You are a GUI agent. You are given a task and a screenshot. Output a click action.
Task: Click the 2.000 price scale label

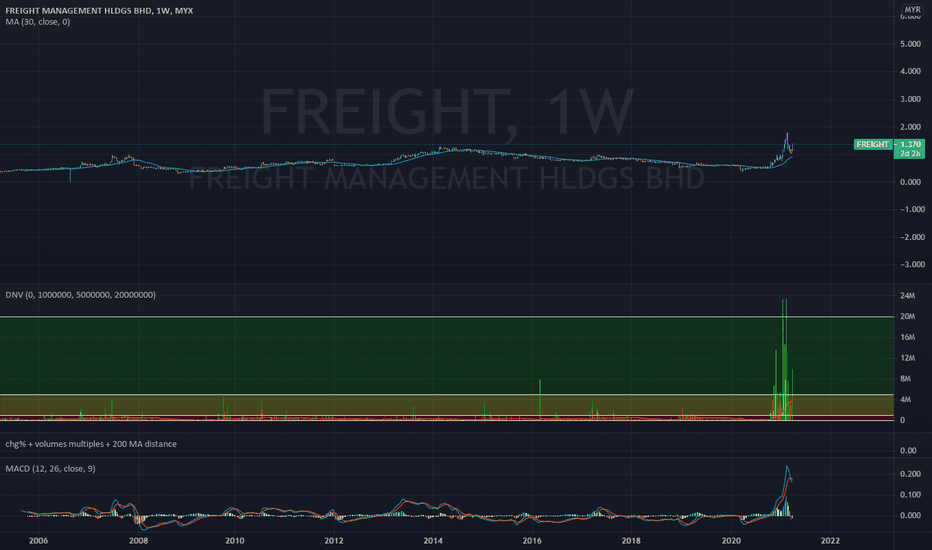(910, 127)
